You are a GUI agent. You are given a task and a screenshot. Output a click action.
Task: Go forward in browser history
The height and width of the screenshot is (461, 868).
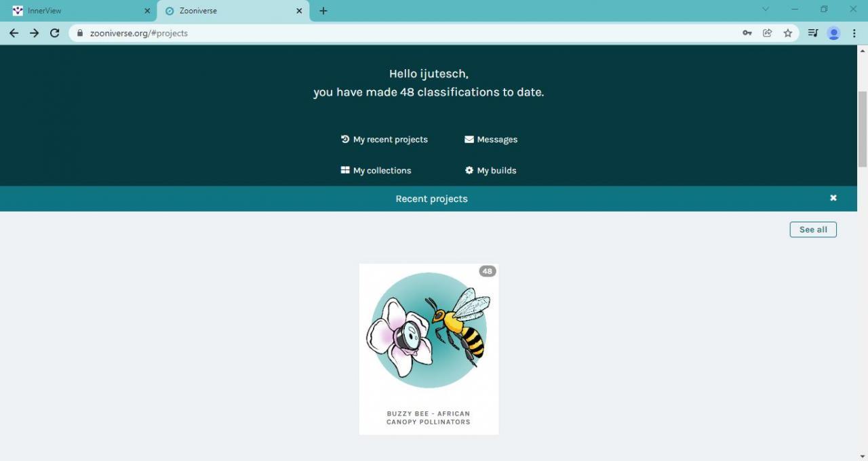point(34,33)
